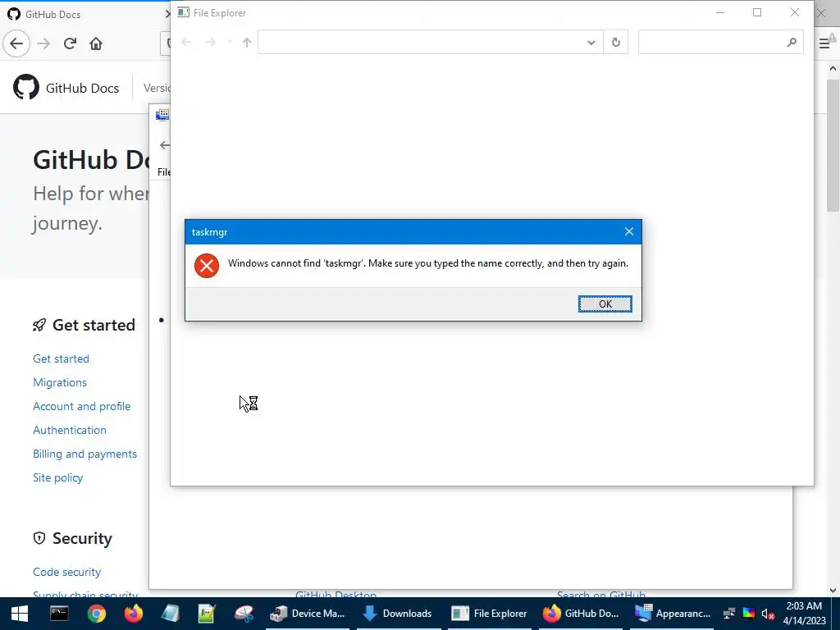Switch to File Explorer taskbar button

coord(489,614)
